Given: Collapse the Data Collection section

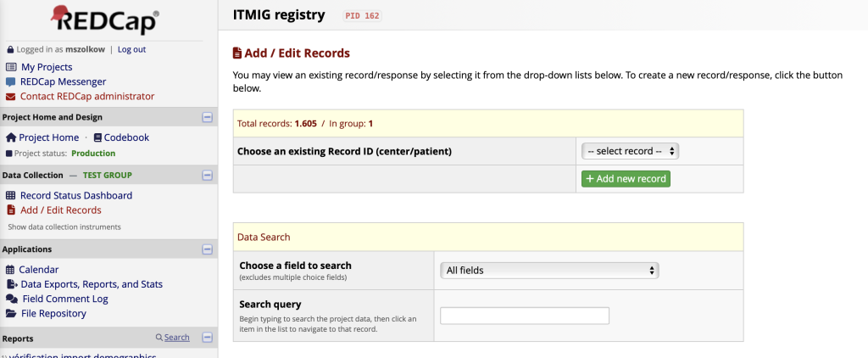Looking at the screenshot, I should tap(207, 176).
